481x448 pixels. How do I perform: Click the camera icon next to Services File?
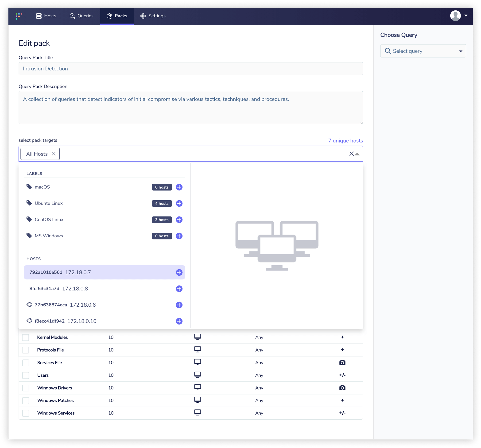[342, 363]
